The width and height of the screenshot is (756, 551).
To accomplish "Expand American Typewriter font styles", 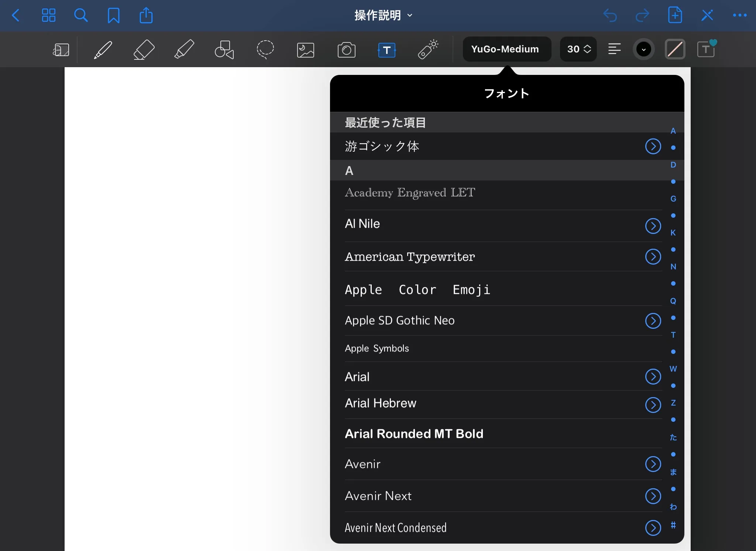I will click(653, 256).
